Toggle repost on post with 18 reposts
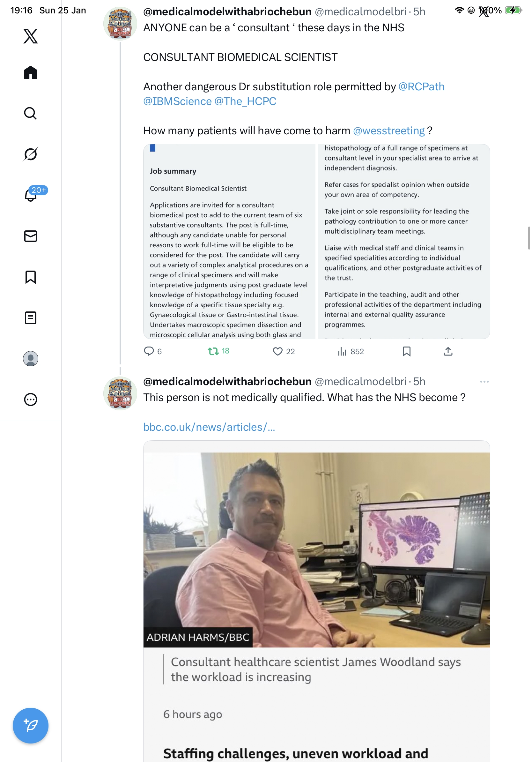 point(213,351)
